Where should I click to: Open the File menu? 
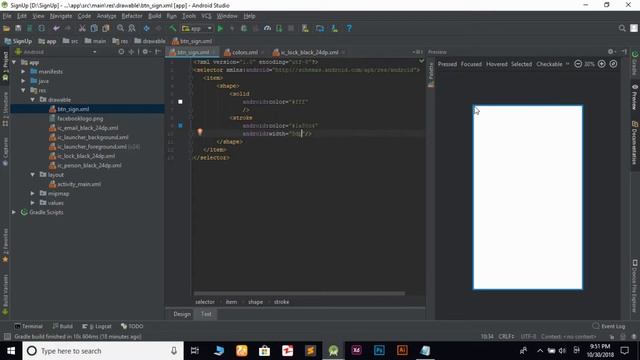[7, 16]
